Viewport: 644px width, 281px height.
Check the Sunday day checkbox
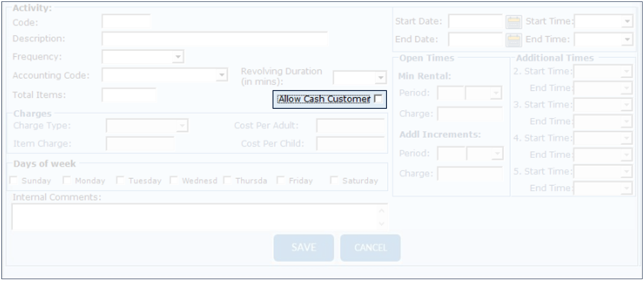point(14,181)
